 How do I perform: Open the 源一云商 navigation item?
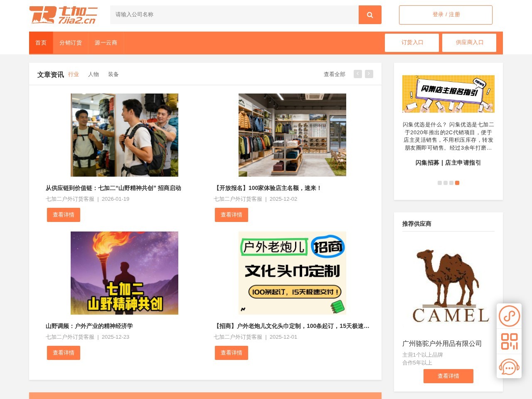click(x=106, y=43)
